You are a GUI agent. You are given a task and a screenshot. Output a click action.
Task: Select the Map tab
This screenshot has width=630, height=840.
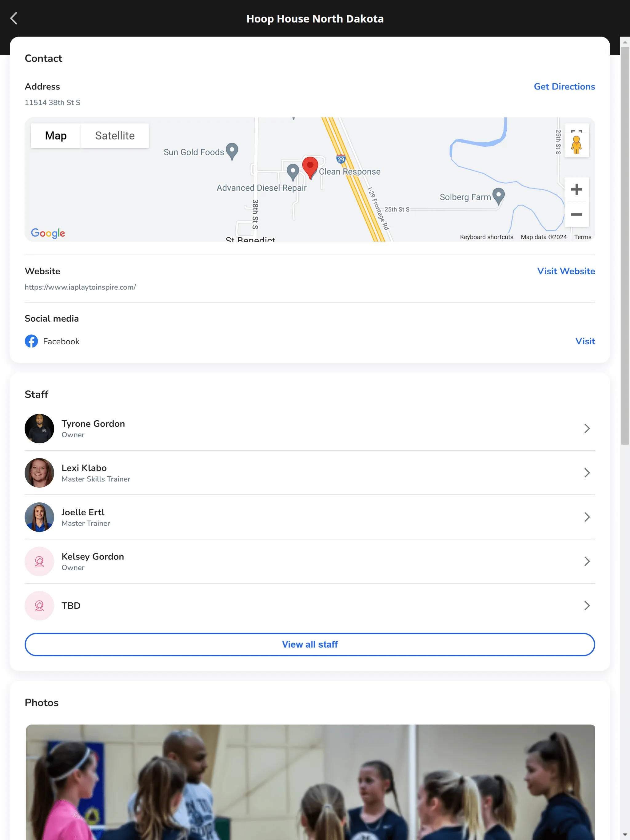pyautogui.click(x=56, y=136)
